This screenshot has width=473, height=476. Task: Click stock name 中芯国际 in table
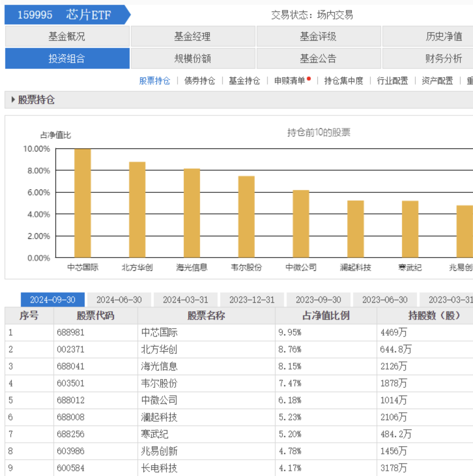click(x=159, y=333)
